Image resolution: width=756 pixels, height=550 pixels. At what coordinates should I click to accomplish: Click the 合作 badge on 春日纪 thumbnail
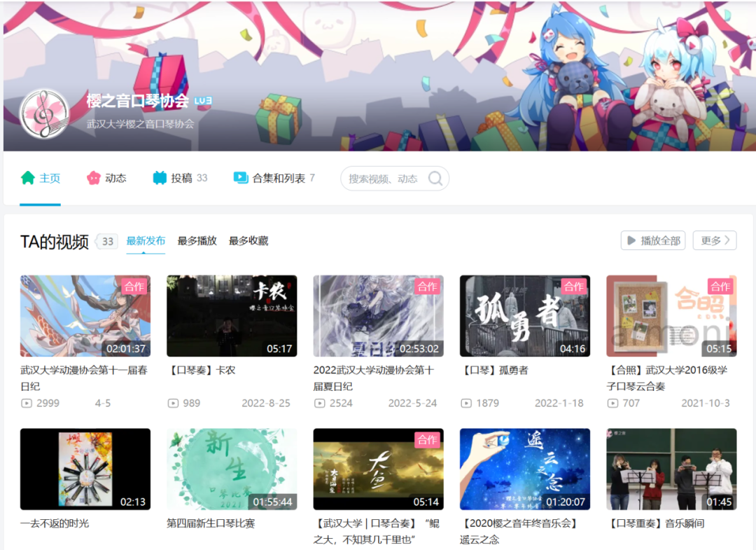click(134, 287)
